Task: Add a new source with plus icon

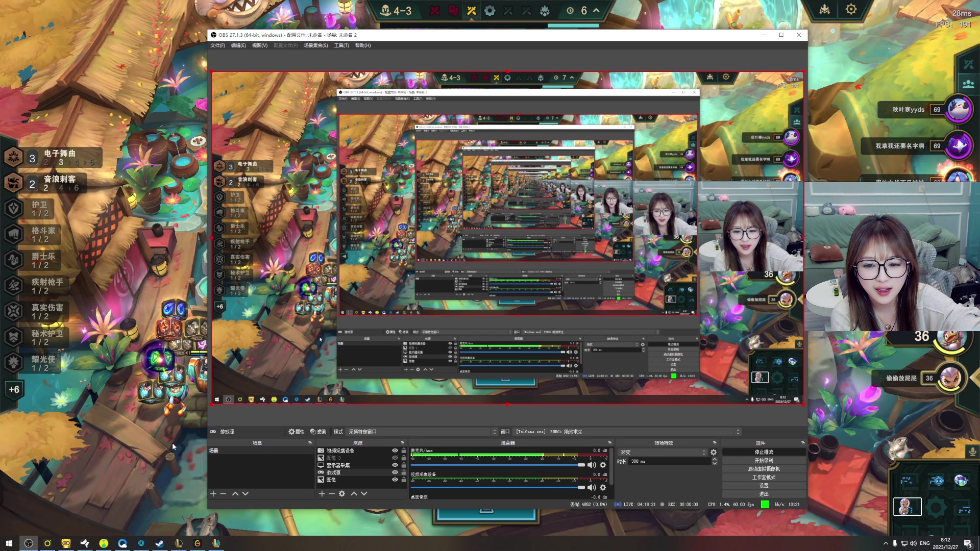Action: [322, 493]
